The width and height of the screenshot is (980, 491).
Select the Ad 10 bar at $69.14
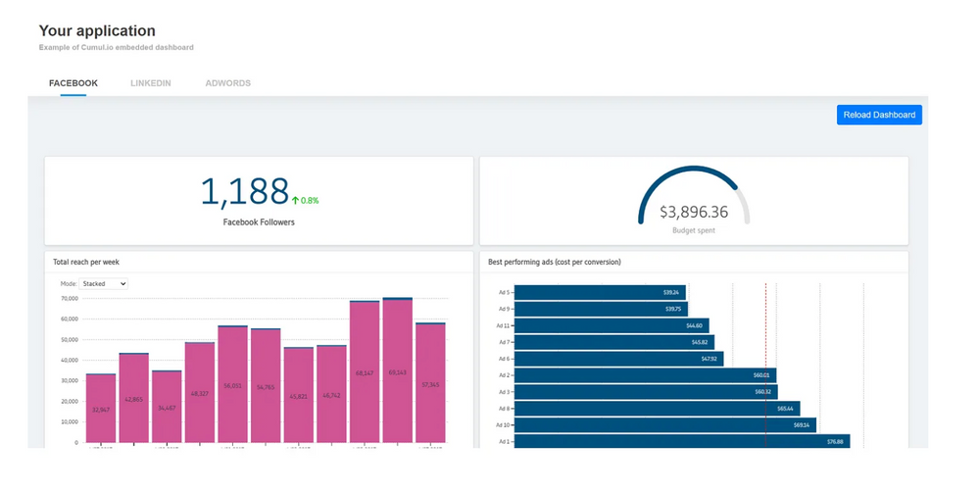pyautogui.click(x=664, y=425)
